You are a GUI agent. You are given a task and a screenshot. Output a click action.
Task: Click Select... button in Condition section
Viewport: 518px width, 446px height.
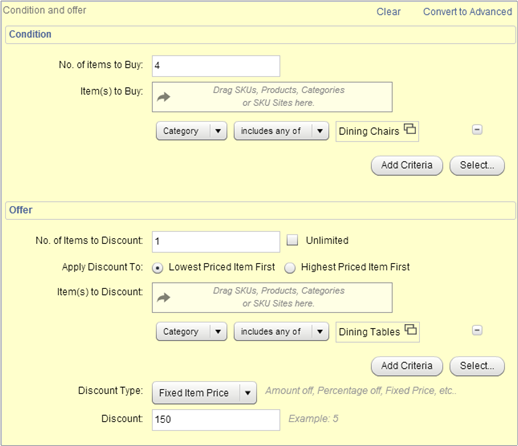[x=477, y=165]
